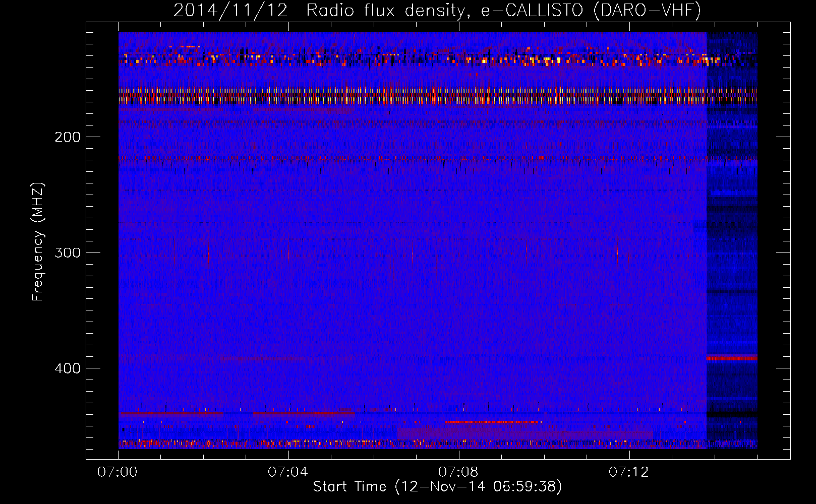The width and height of the screenshot is (816, 504).
Task: Click the 'Frequency (MHZ)' axis label
Action: [38, 242]
